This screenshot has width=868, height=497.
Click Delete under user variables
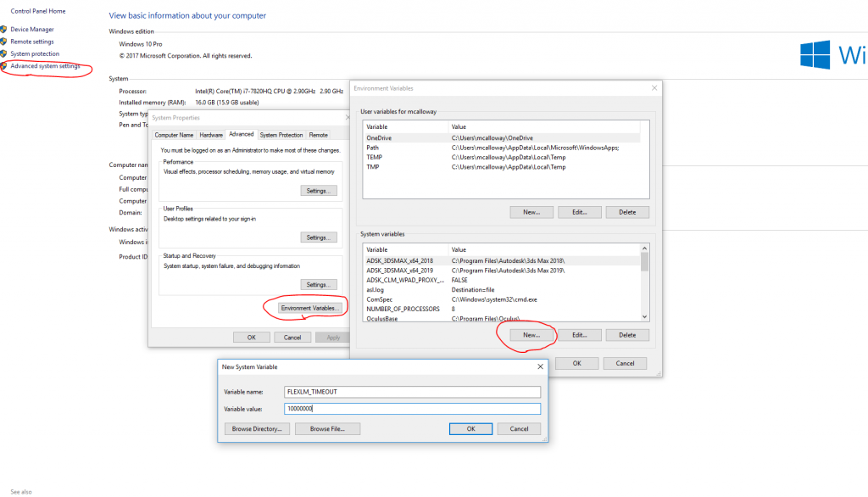pyautogui.click(x=627, y=212)
